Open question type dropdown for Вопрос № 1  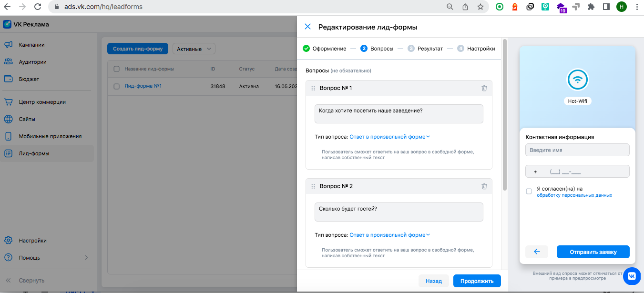tap(390, 137)
